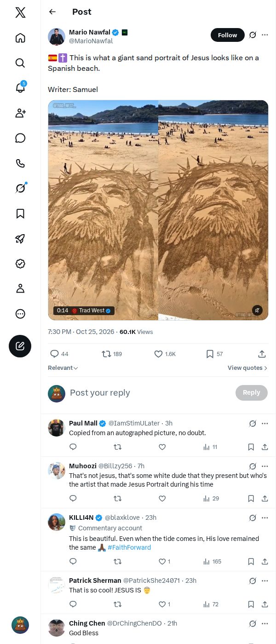Open the More circle menu in sidebar

click(x=20, y=314)
